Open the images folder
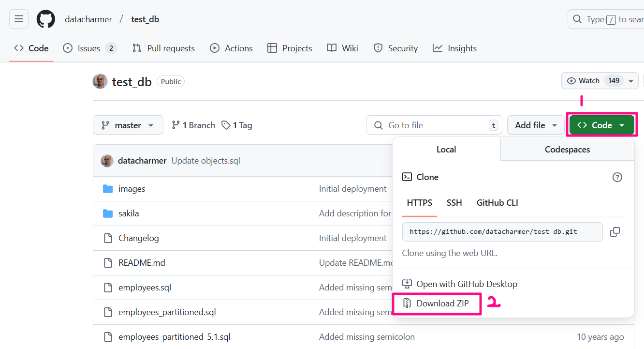The image size is (644, 349). click(132, 189)
